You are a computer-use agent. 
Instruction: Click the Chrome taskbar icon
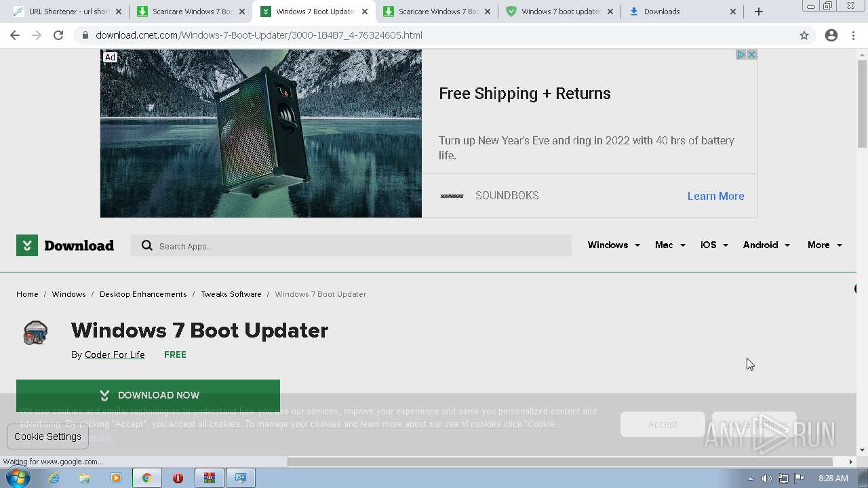(146, 478)
